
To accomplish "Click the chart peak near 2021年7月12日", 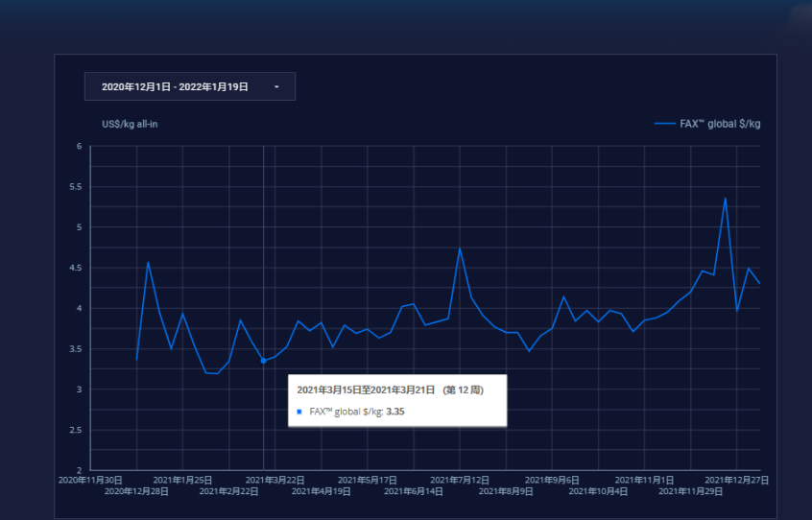I will (460, 248).
